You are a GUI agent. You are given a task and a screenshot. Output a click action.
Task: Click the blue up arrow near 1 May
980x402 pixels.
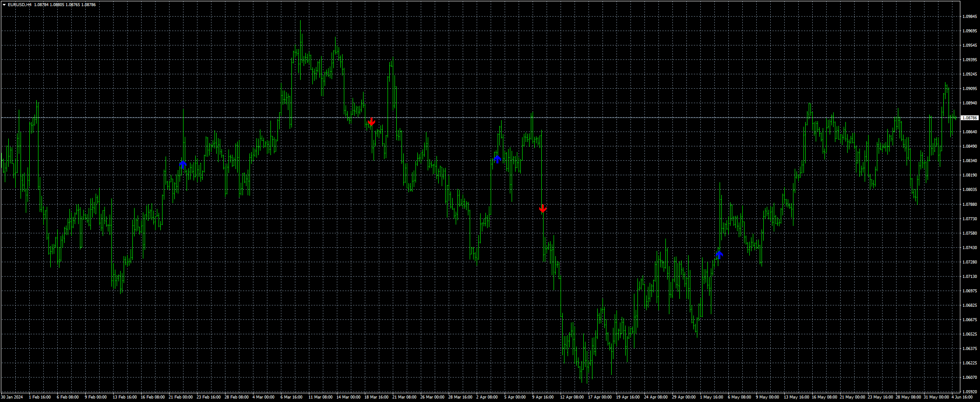[x=719, y=255]
